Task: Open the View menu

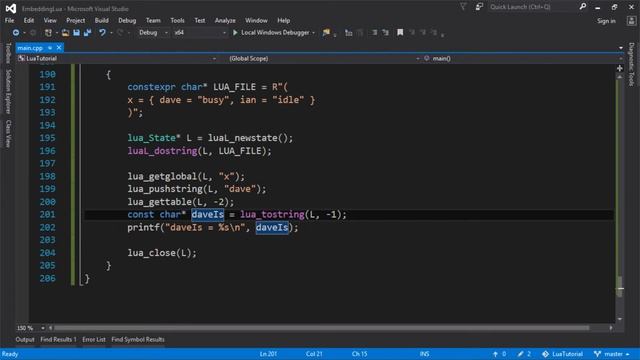Action: (x=50, y=20)
